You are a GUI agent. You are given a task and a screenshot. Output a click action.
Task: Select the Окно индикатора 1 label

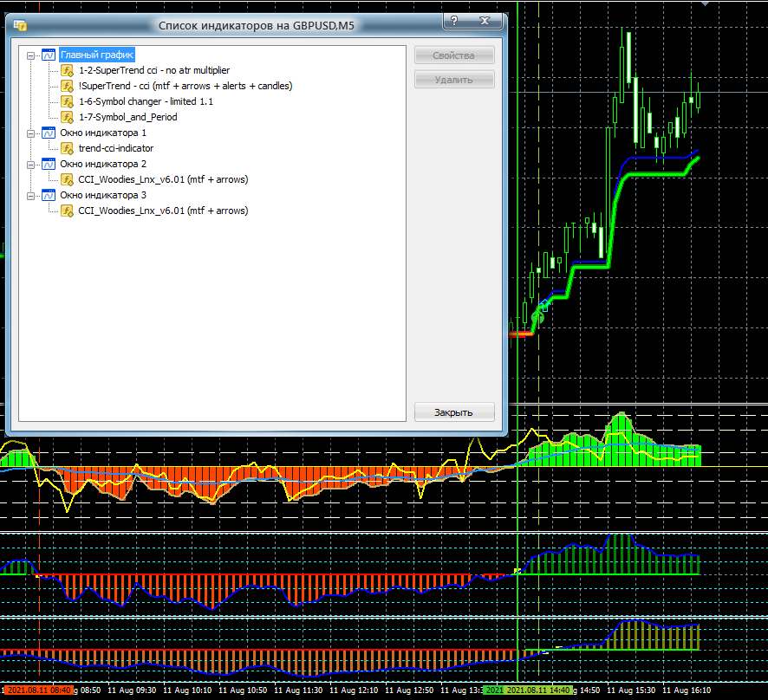(103, 133)
